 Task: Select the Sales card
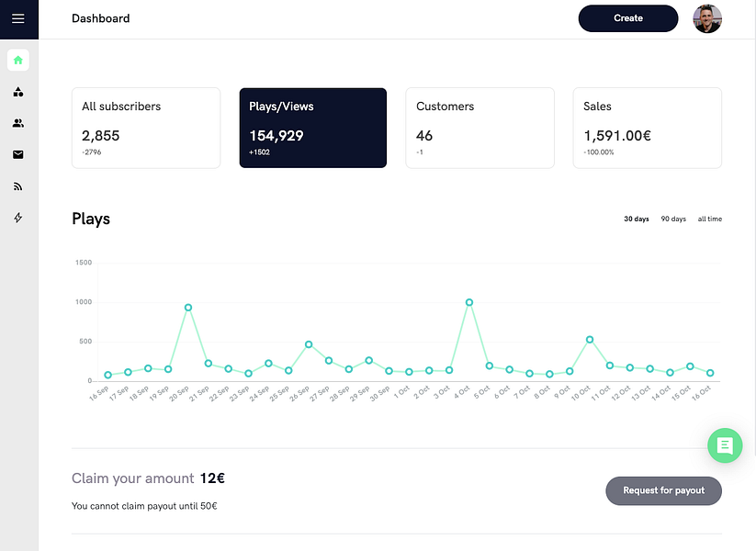(647, 128)
